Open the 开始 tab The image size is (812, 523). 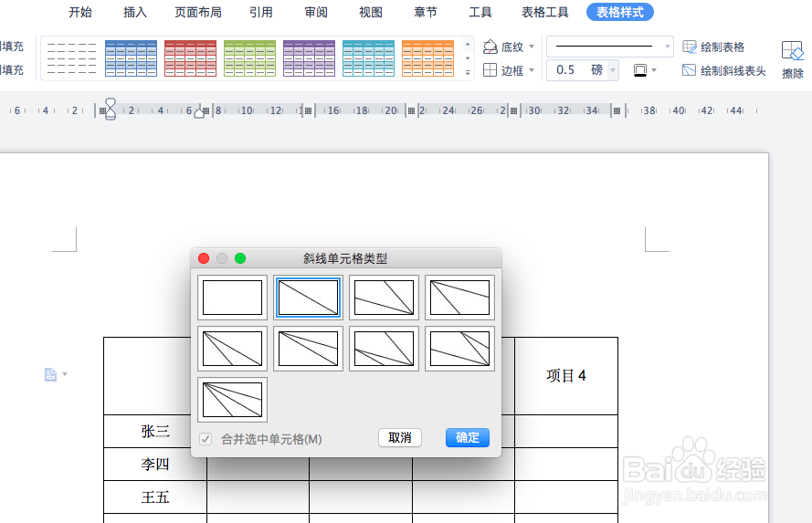80,12
